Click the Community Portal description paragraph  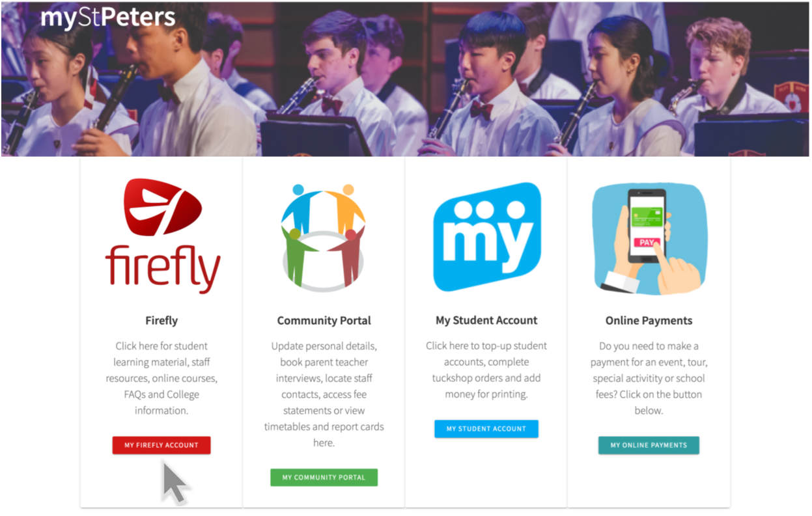[324, 394]
